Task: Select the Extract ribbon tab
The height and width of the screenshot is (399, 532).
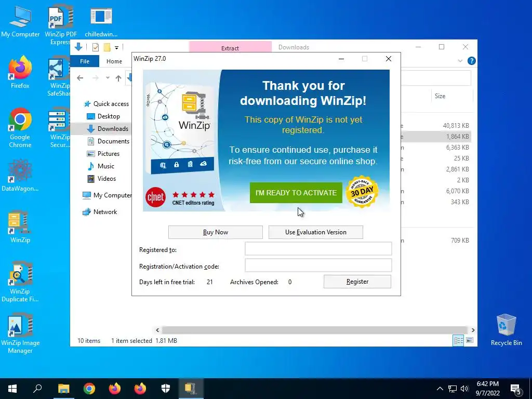Action: (x=230, y=47)
